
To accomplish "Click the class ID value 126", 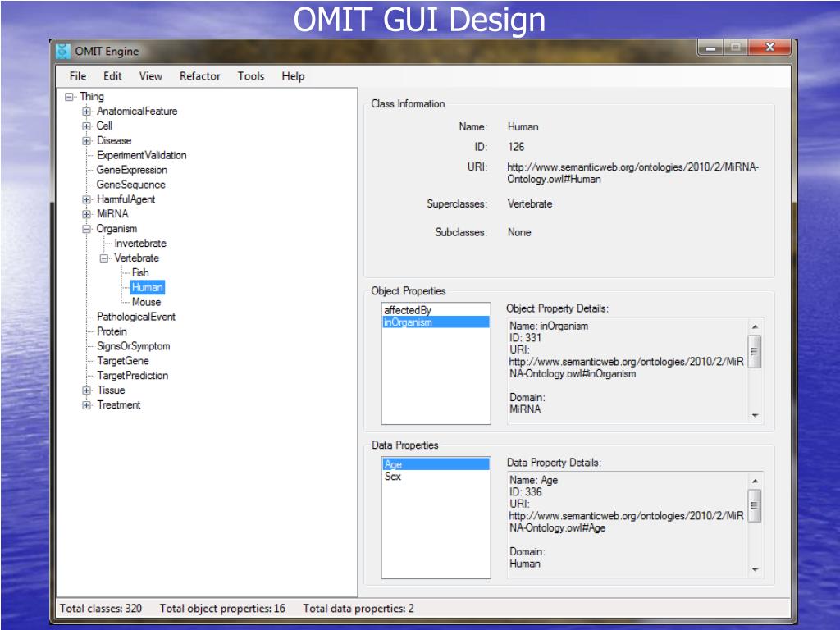I will 516,147.
